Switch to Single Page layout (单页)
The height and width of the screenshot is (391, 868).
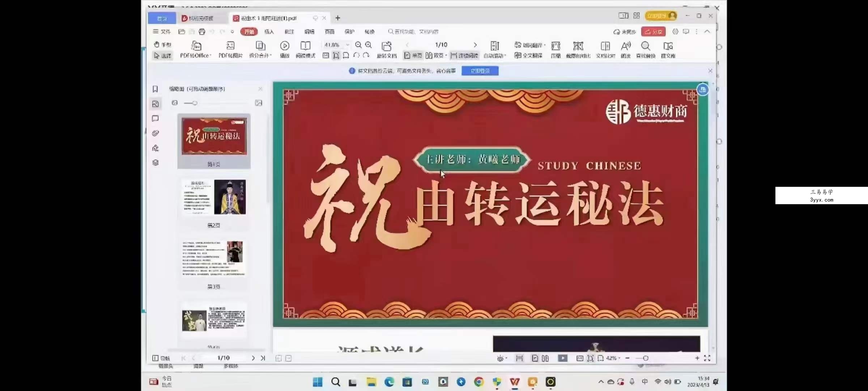coord(413,55)
